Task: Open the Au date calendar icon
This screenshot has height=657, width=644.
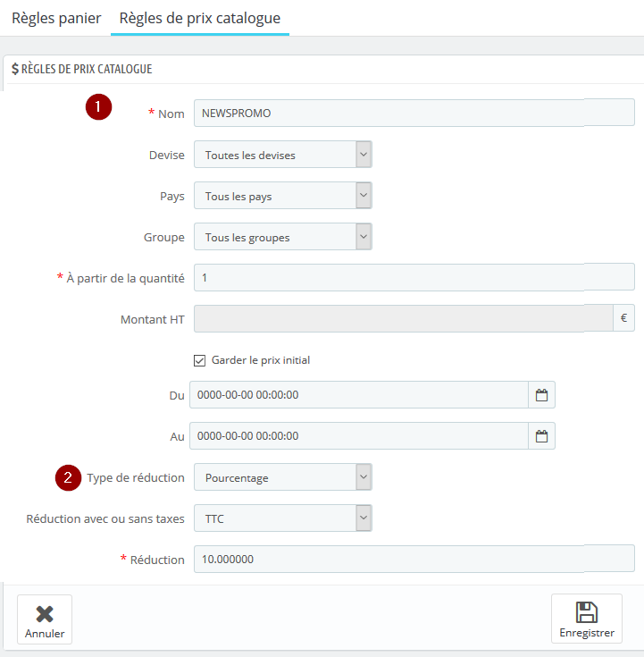Action: [x=541, y=436]
